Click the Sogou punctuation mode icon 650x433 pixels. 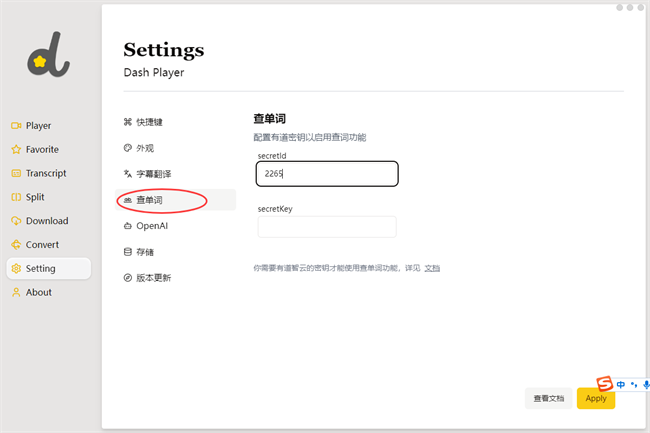pos(634,385)
